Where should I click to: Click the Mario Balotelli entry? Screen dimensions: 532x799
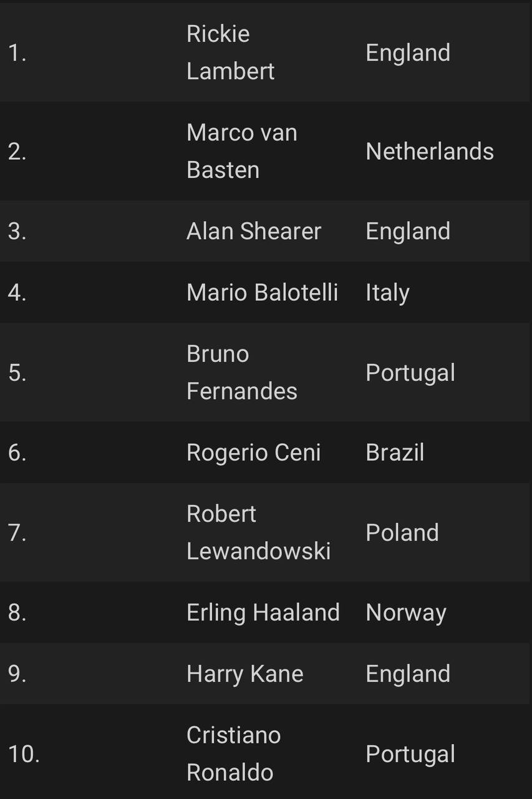coord(262,293)
